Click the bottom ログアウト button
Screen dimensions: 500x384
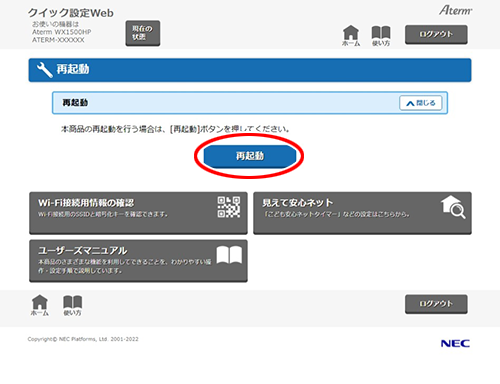(436, 304)
